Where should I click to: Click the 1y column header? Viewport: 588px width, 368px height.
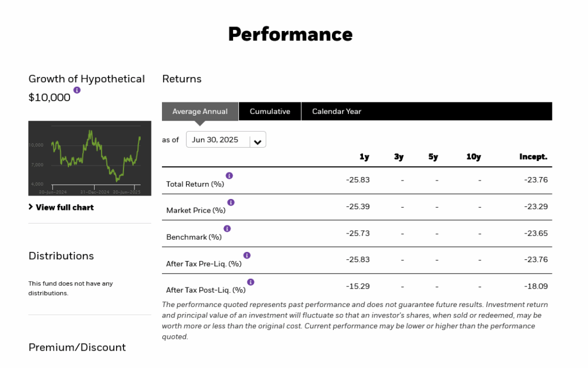[364, 156]
